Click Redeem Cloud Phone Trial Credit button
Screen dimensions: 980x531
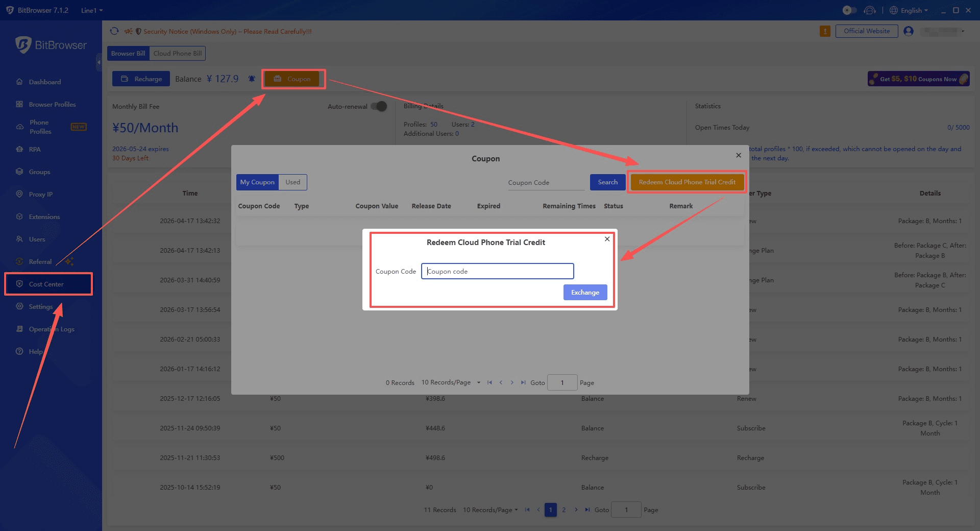pos(687,182)
